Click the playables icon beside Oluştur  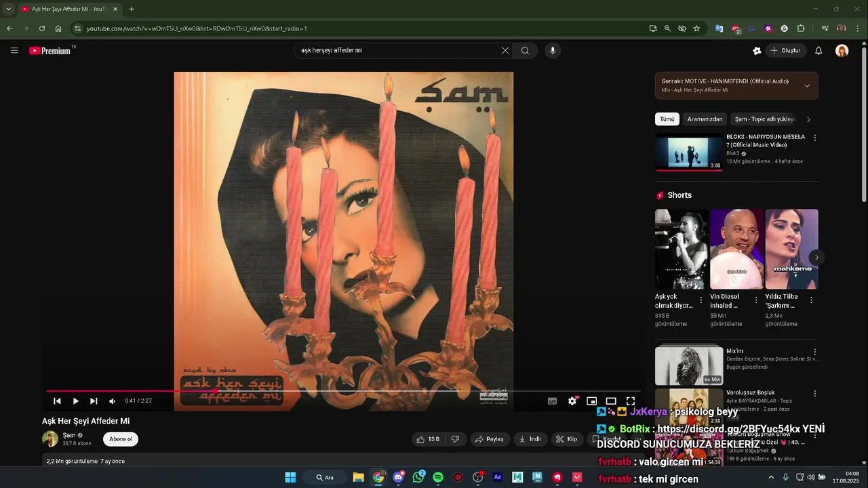point(757,50)
